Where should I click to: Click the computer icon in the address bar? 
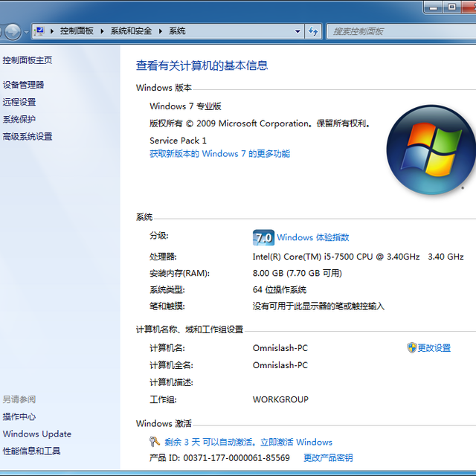[39, 31]
